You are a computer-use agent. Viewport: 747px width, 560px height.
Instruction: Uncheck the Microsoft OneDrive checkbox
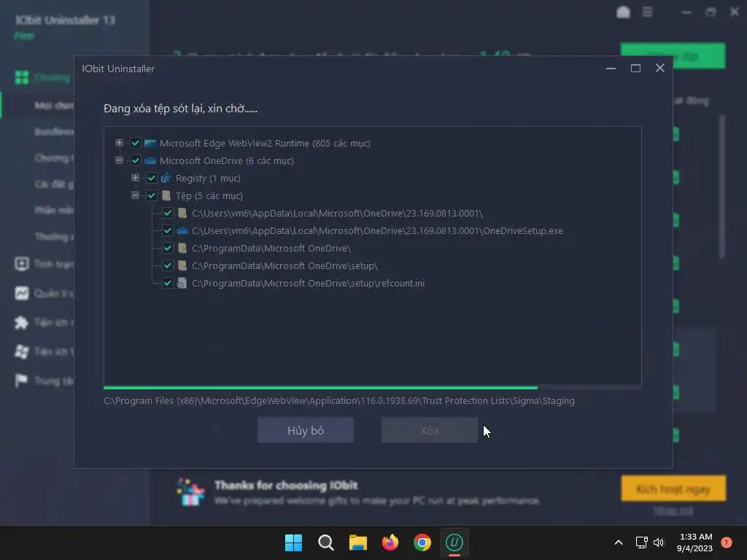click(x=135, y=160)
